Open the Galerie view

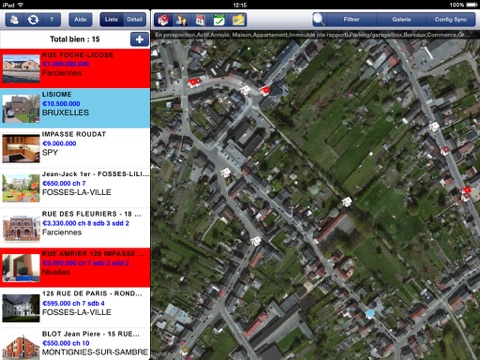pos(401,20)
